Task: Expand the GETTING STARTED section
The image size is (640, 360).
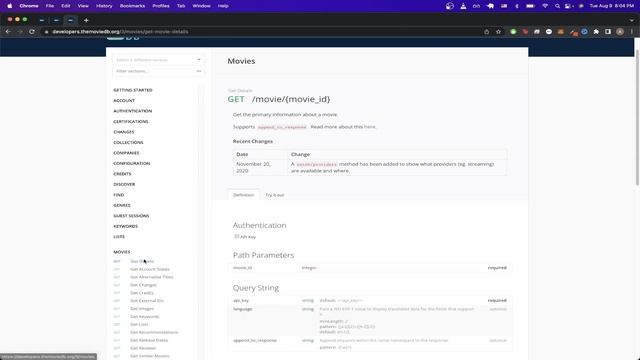Action: tap(133, 90)
